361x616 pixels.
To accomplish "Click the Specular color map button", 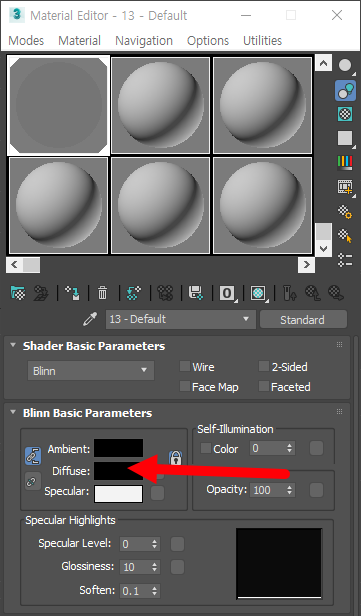I will point(158,493).
